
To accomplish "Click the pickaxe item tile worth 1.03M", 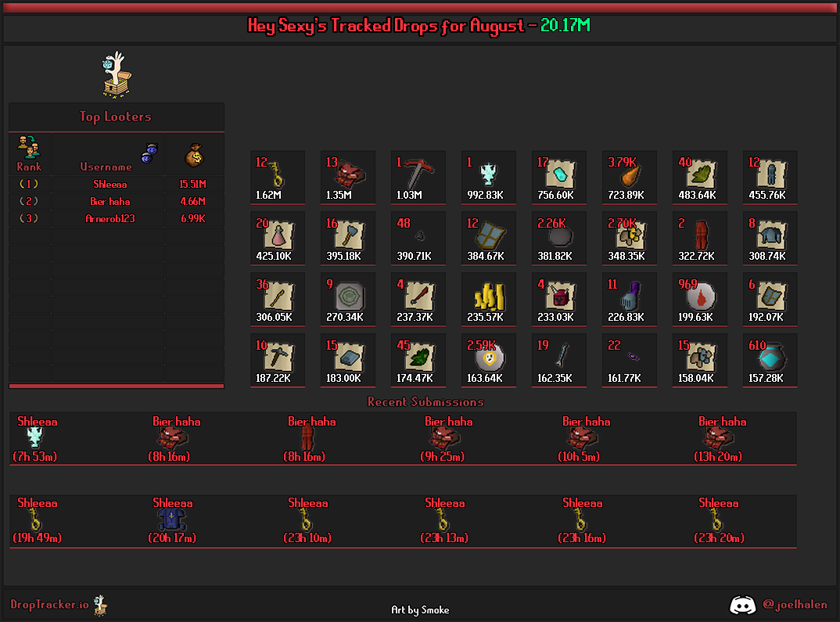I will [418, 178].
